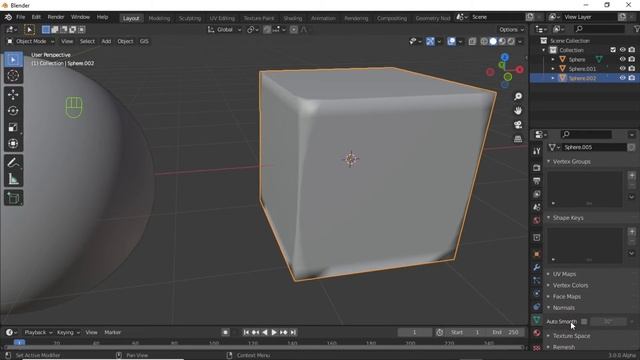
Task: Open the File menu
Action: coord(20,17)
